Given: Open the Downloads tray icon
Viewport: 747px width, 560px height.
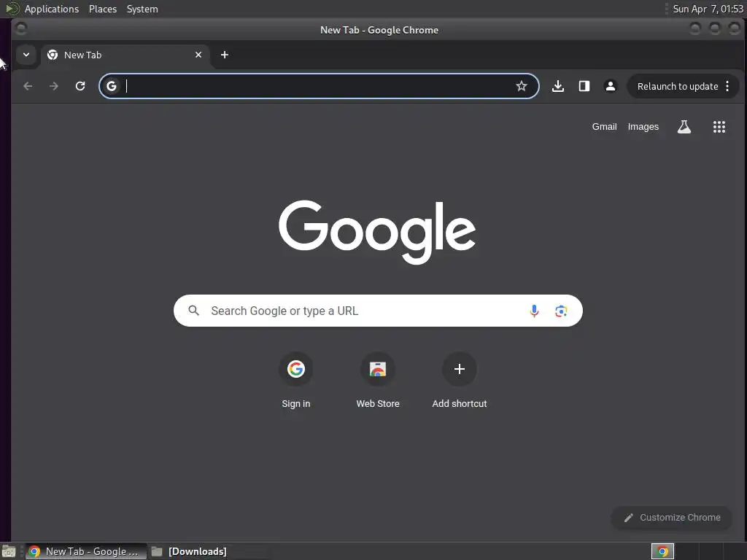Looking at the screenshot, I should point(558,86).
